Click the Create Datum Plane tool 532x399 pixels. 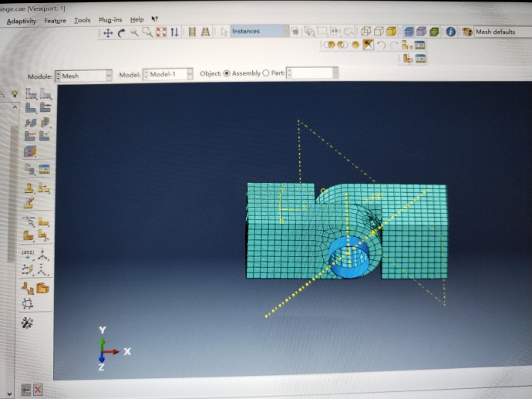click(28, 269)
